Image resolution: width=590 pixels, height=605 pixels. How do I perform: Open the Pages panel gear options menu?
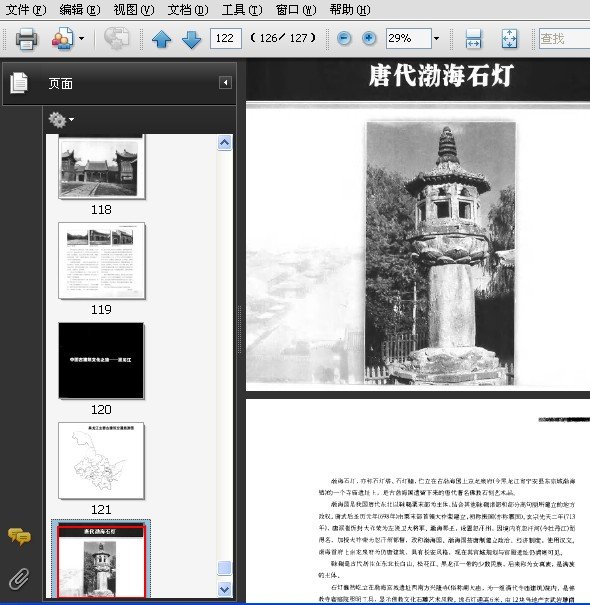[x=61, y=120]
